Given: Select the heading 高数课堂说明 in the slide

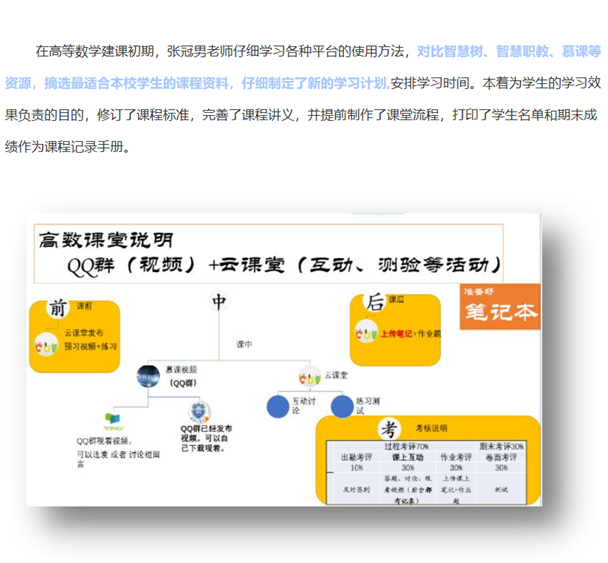Looking at the screenshot, I should click(x=106, y=240).
